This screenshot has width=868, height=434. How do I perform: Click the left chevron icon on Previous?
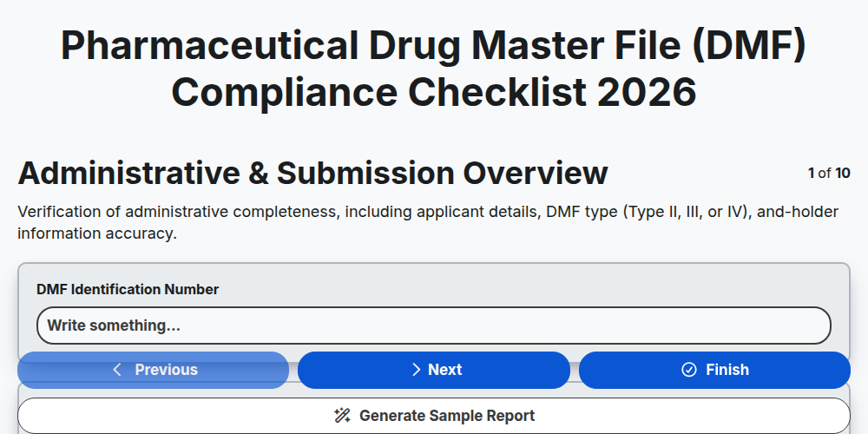click(117, 370)
